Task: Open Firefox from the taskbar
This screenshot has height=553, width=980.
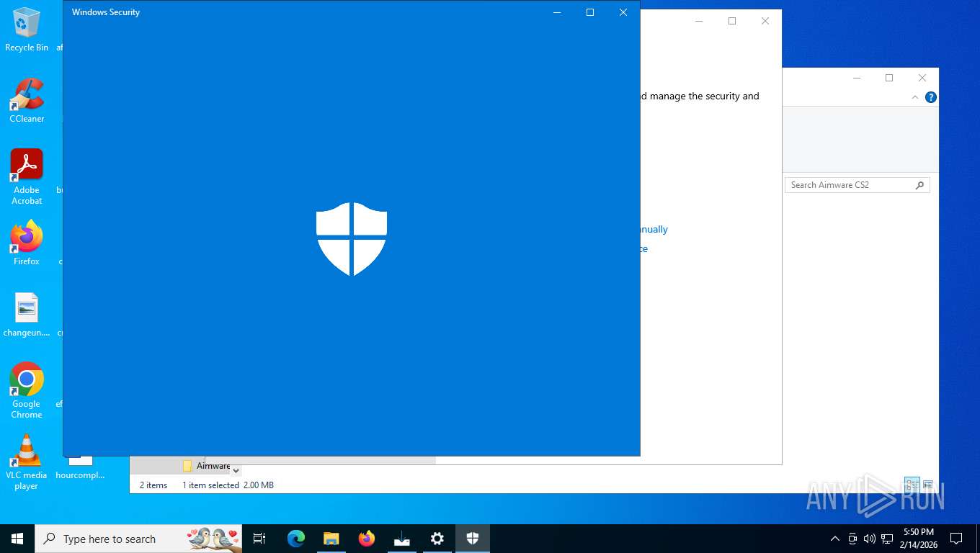Action: pos(367,539)
